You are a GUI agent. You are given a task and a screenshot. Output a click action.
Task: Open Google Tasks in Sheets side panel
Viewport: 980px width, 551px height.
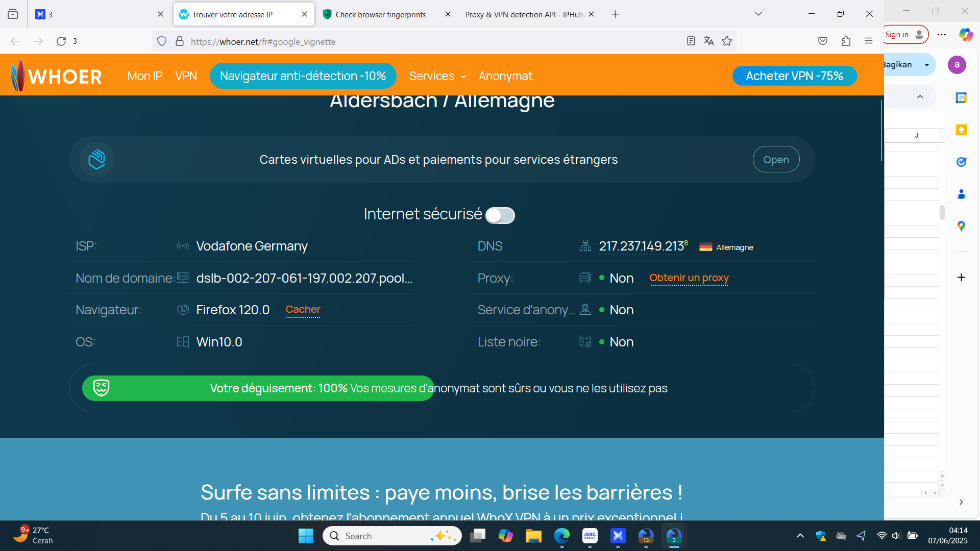(961, 162)
